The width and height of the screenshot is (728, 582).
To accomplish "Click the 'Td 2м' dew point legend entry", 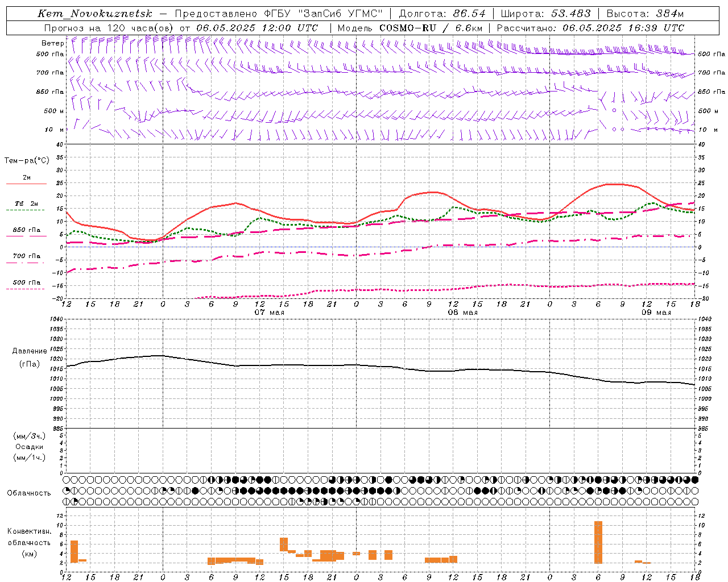I will (x=26, y=203).
